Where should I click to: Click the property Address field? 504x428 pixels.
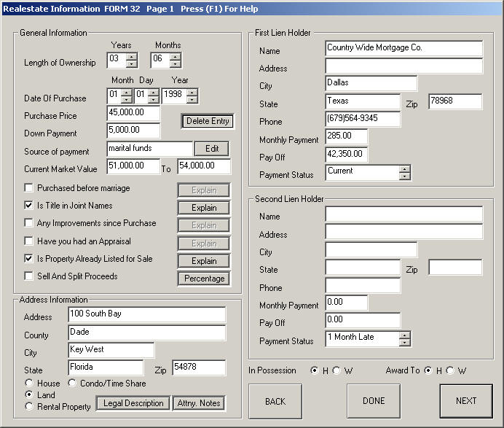(x=147, y=315)
